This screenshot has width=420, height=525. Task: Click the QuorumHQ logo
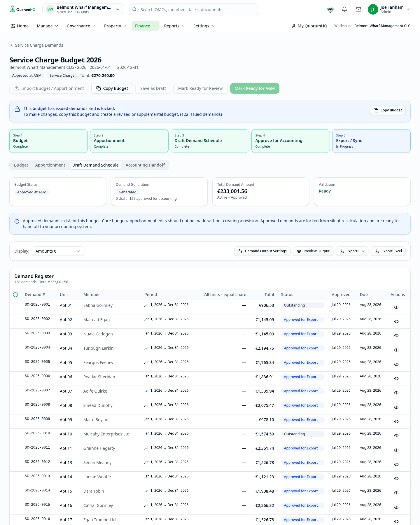(22, 9)
